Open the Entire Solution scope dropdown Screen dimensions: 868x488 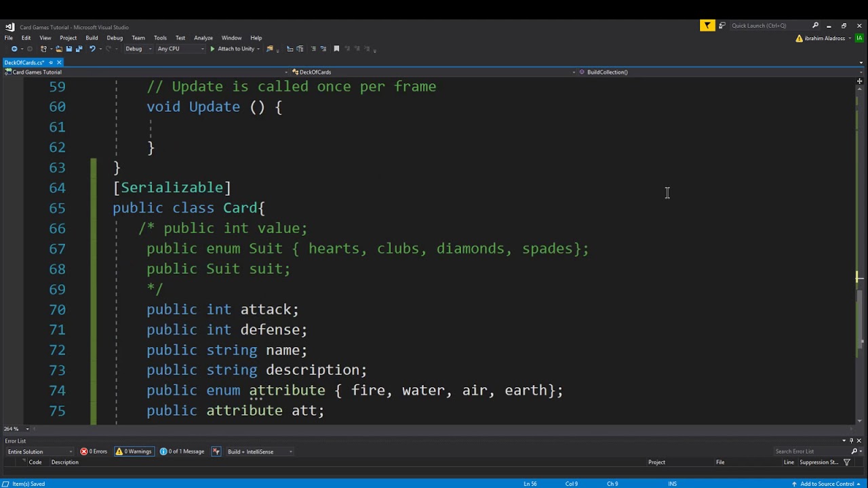pyautogui.click(x=40, y=451)
